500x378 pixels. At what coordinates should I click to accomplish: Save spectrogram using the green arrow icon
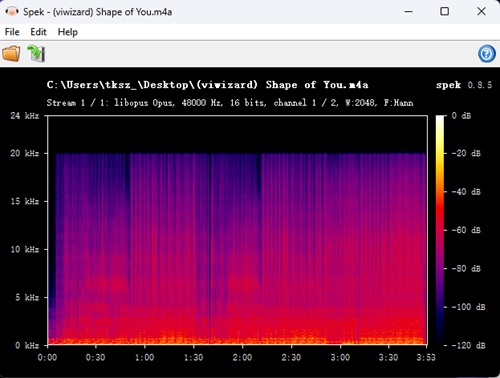click(36, 54)
